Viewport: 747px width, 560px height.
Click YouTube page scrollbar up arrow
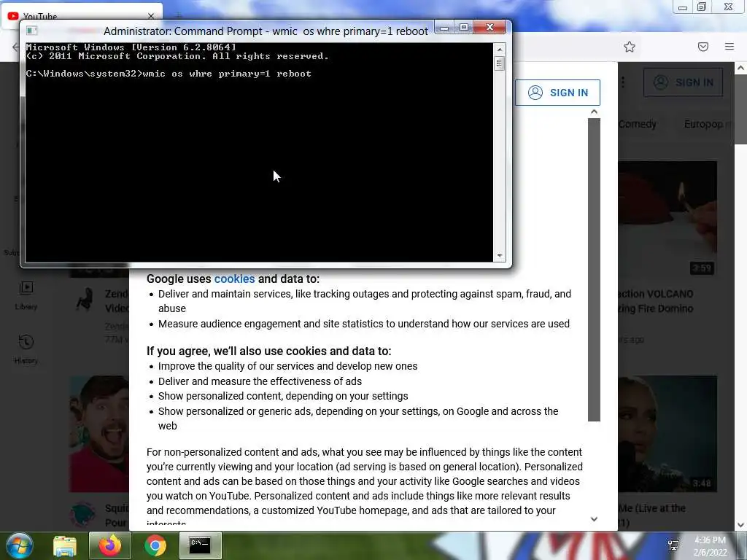tap(741, 68)
